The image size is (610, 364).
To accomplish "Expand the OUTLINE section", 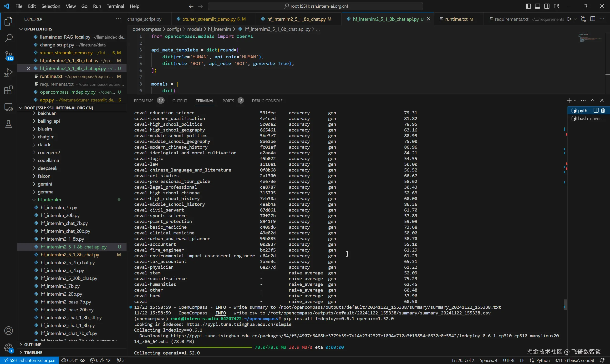I will coord(32,345).
